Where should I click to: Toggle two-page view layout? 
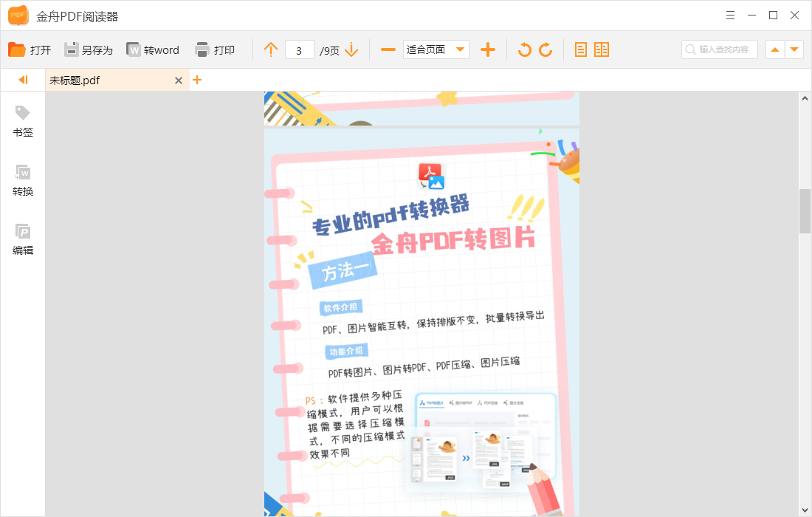[x=602, y=49]
